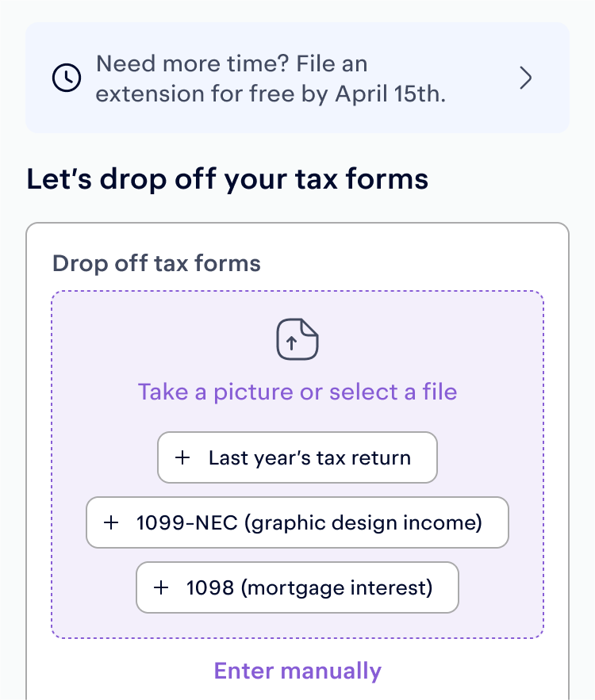Click the 'mortgage interest' label text

tap(336, 588)
